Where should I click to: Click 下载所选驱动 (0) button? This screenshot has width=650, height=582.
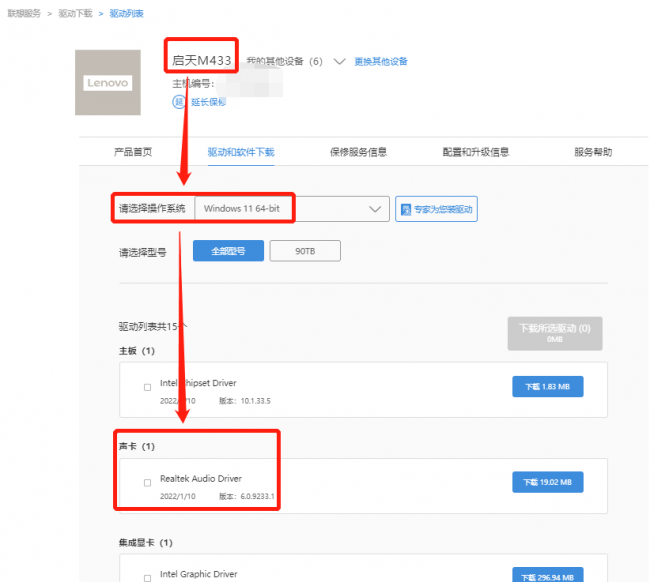coord(555,333)
